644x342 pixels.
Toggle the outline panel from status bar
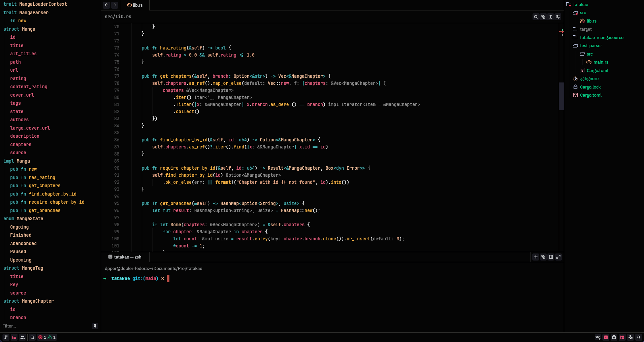click(x=14, y=337)
